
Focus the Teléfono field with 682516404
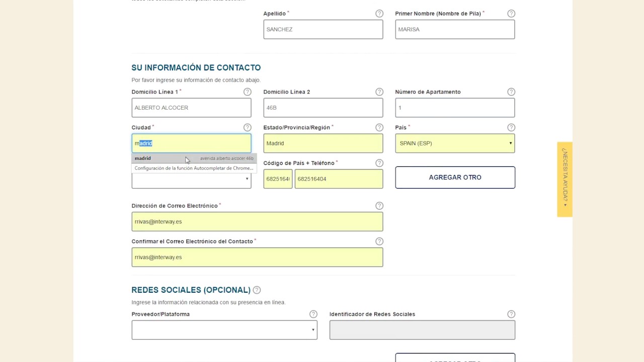pos(339,179)
